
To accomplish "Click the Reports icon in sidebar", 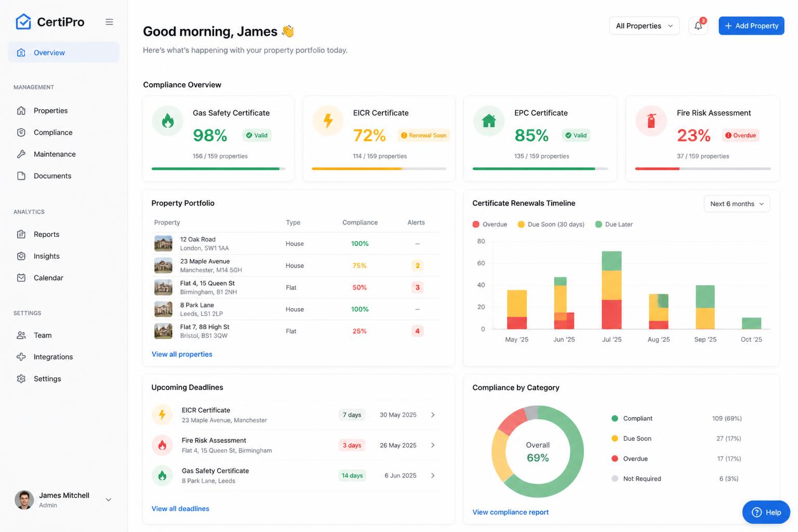I will point(21,234).
